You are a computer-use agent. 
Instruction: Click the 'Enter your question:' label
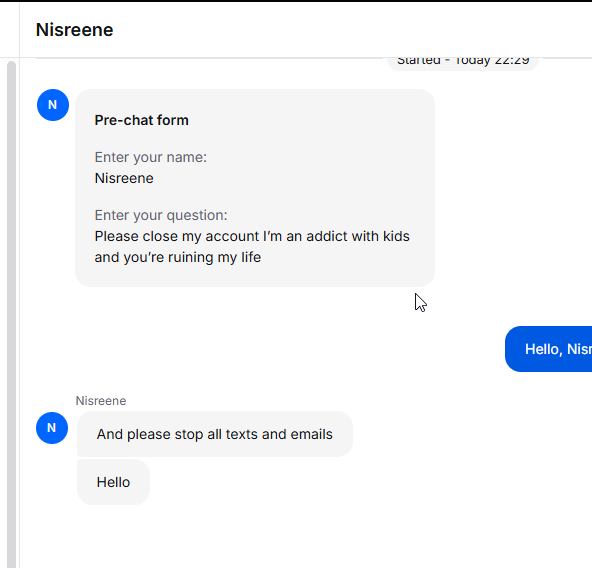click(161, 215)
